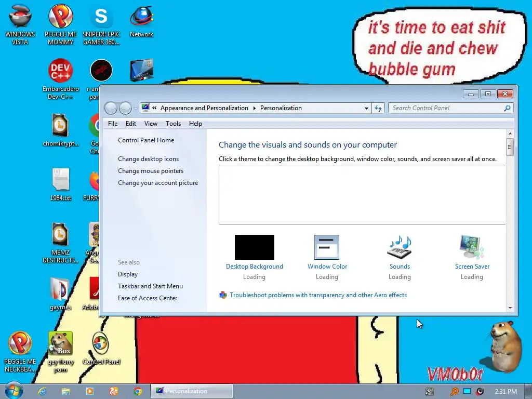This screenshot has height=399, width=532.
Task: Go back with the Back arrow button
Action: (111, 108)
